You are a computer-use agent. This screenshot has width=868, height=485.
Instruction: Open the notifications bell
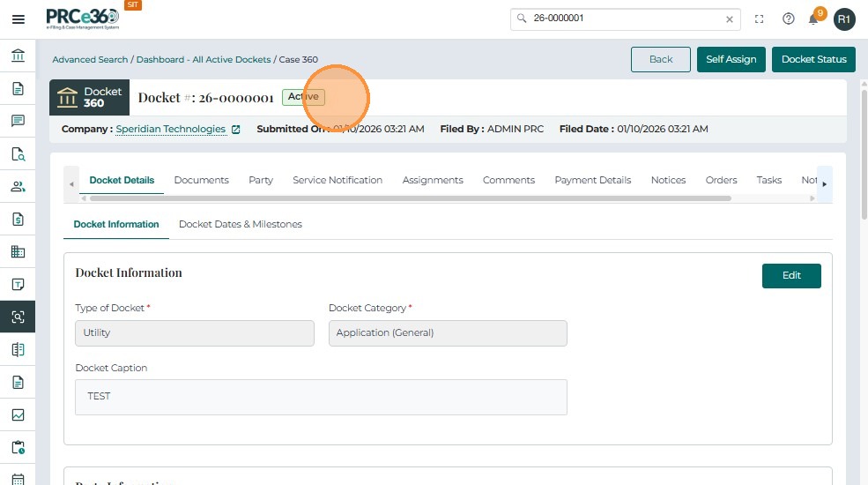point(814,19)
